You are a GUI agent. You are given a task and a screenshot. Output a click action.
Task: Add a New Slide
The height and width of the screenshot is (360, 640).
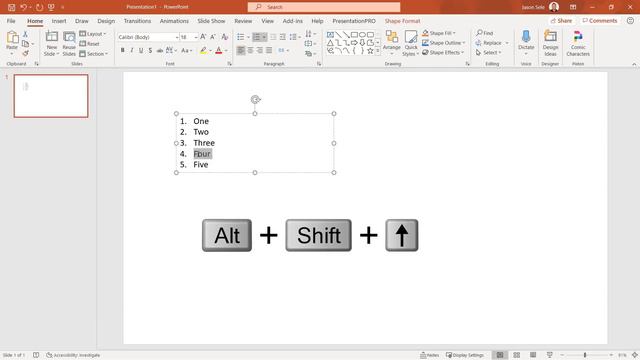[51, 43]
